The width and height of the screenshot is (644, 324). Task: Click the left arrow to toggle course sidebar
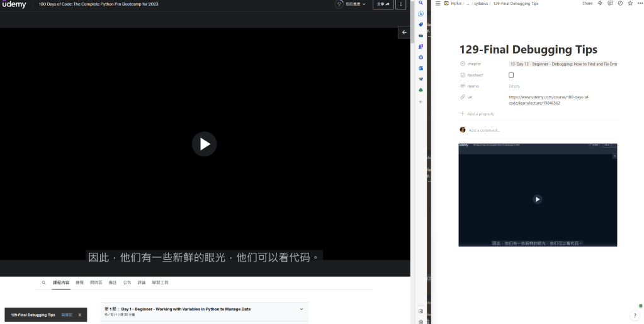click(404, 32)
